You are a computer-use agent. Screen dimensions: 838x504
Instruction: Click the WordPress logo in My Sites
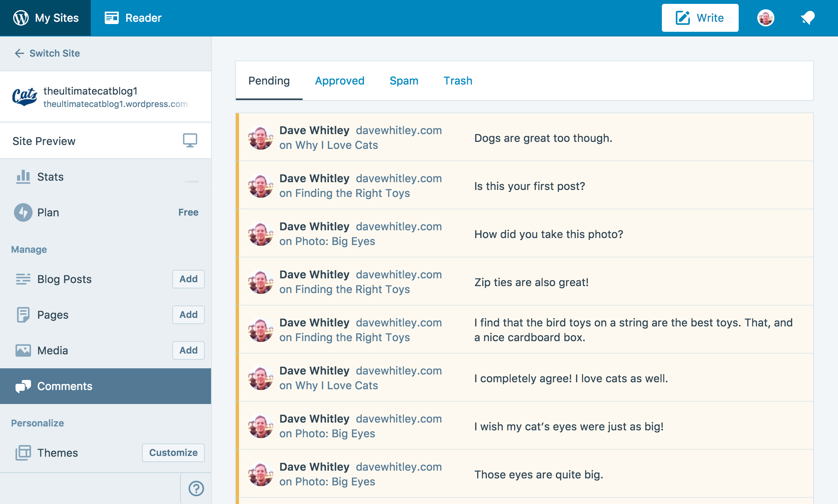[21, 18]
